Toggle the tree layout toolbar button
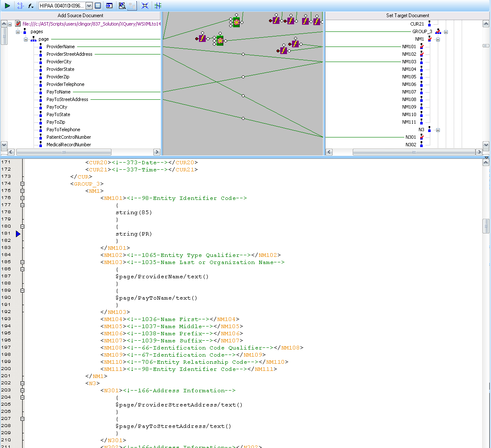 click(x=132, y=5)
